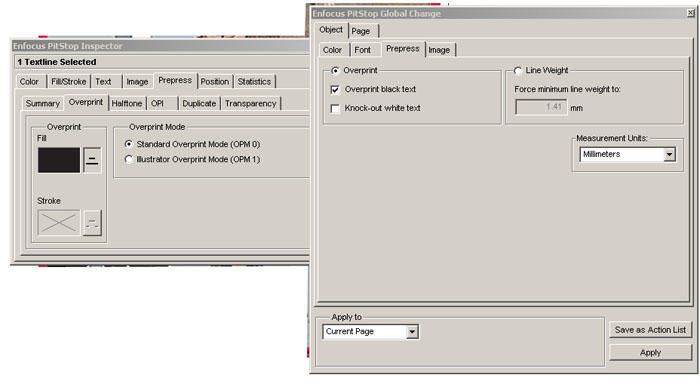Switch to Transparency sub-tab
The height and width of the screenshot is (384, 700).
pyautogui.click(x=250, y=104)
